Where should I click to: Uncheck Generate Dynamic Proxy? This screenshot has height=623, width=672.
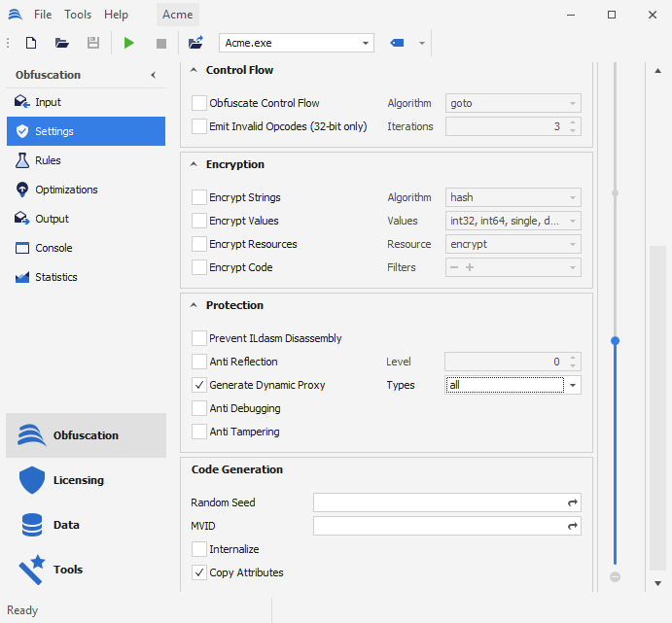point(199,385)
